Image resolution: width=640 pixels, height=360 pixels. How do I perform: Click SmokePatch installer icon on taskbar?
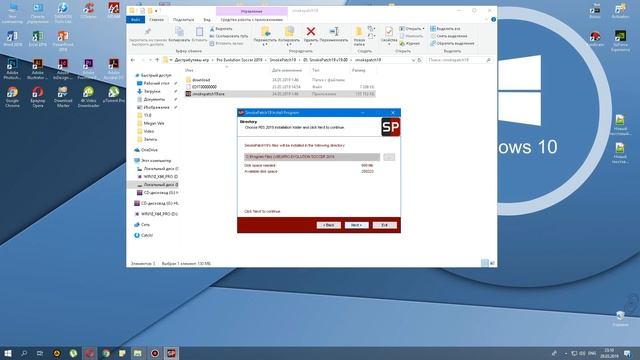click(x=171, y=353)
